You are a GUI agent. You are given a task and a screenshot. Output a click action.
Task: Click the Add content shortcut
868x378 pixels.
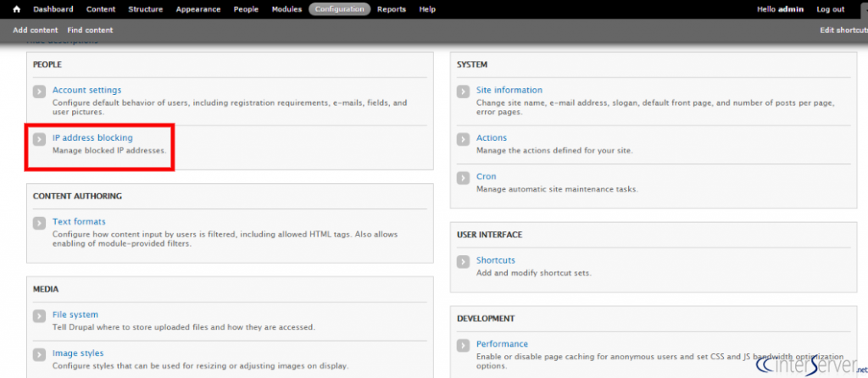point(36,31)
